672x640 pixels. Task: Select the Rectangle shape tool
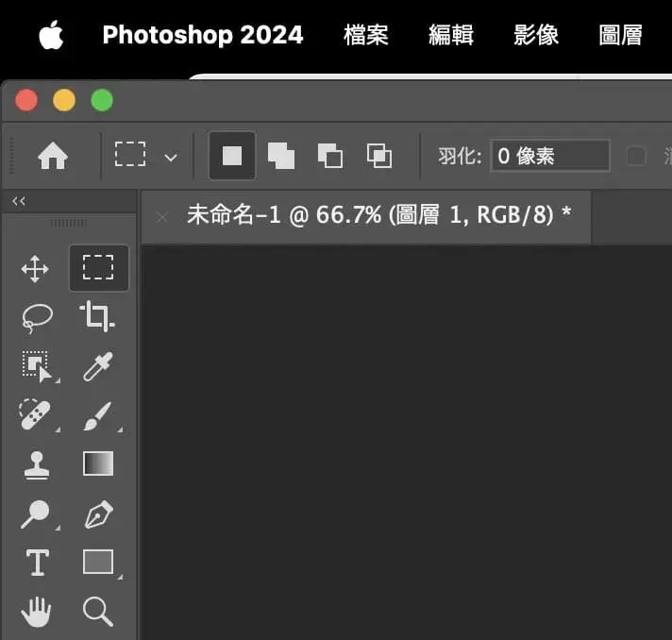[98, 562]
